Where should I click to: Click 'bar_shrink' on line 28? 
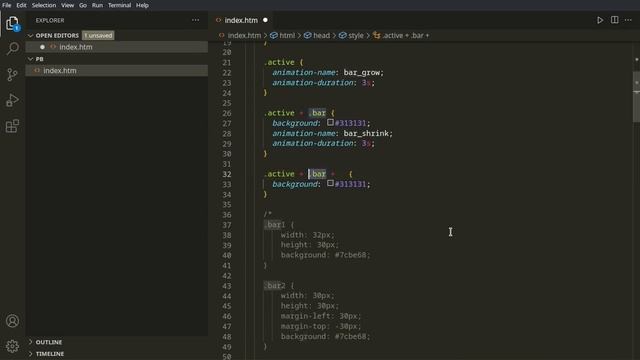pos(366,133)
